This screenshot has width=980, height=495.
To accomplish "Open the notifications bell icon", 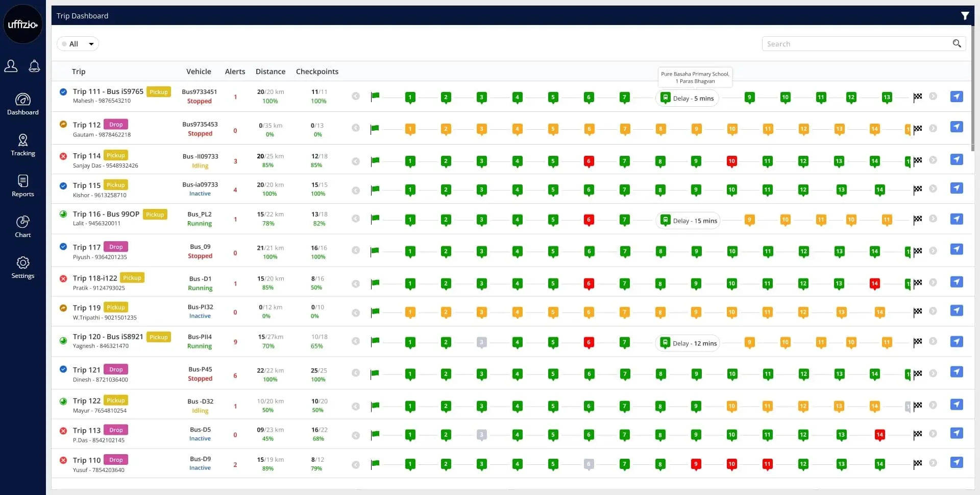I will (x=34, y=66).
